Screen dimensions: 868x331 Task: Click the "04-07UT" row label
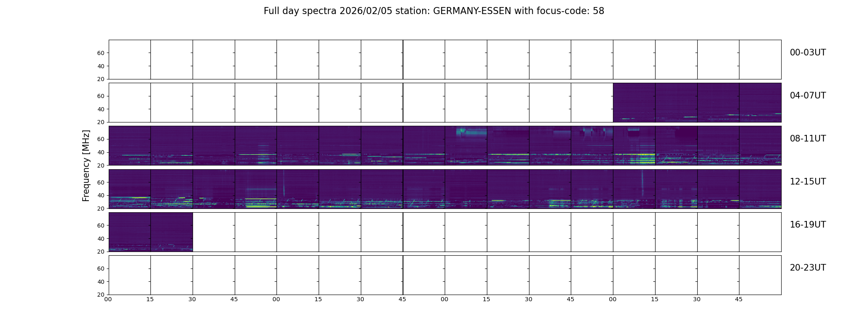click(808, 96)
